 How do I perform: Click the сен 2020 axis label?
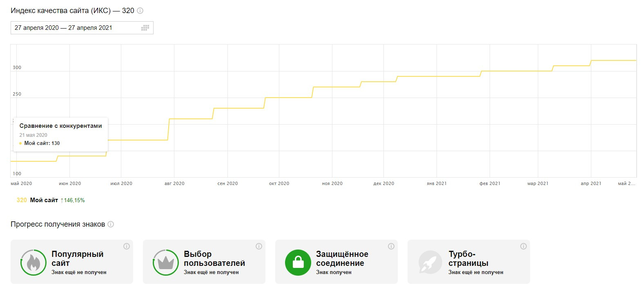[227, 183]
